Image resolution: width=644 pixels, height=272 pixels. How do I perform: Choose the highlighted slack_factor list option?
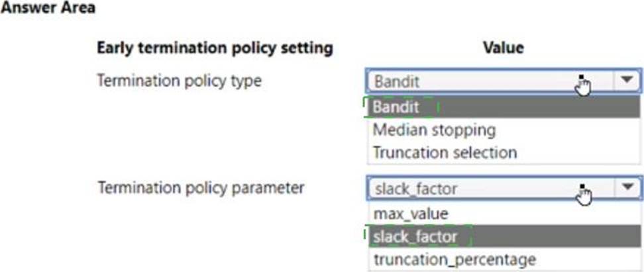(x=505, y=237)
